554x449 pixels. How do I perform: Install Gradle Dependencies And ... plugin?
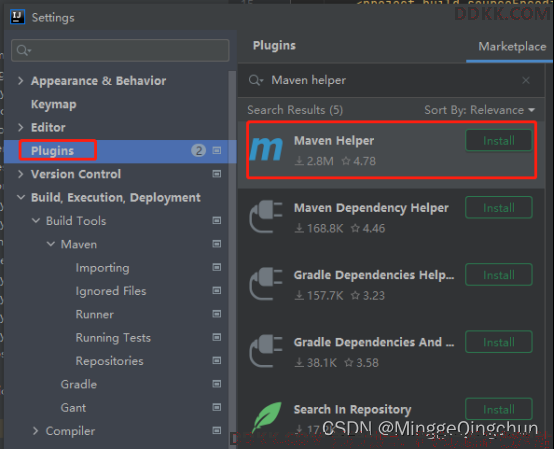coord(499,342)
